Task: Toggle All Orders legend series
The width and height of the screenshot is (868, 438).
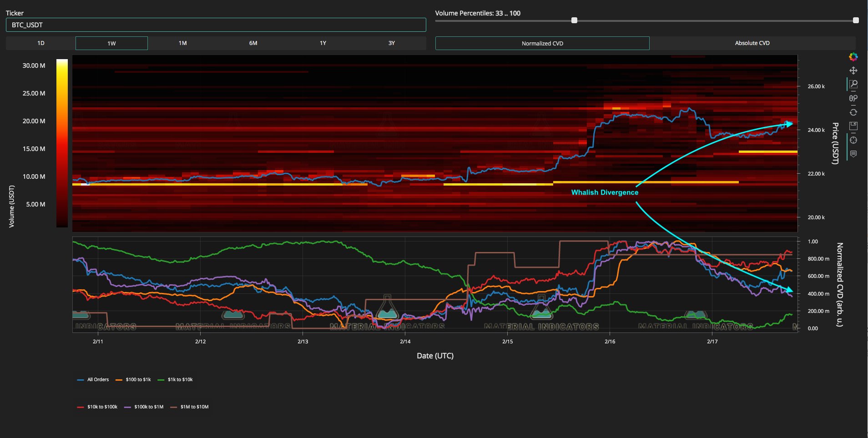Action: point(94,379)
